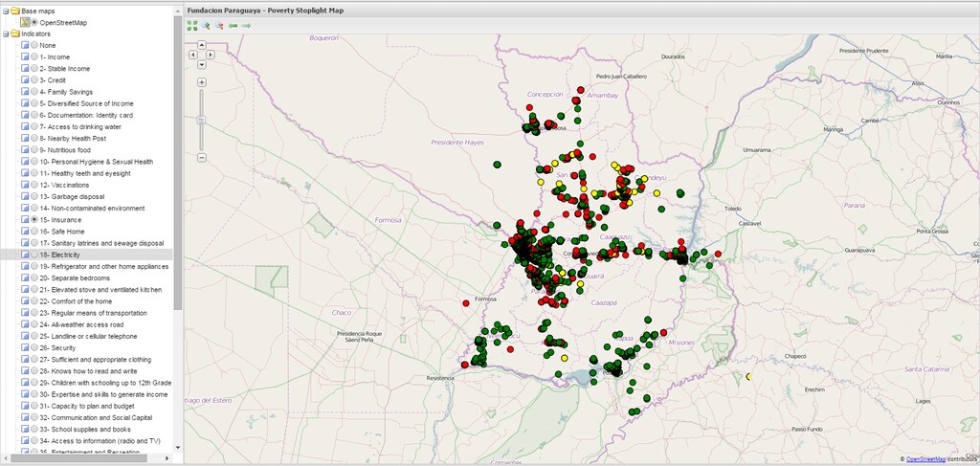Choose 29- Children with schooling up to 12th Grade
980x466 pixels.
tap(105, 383)
